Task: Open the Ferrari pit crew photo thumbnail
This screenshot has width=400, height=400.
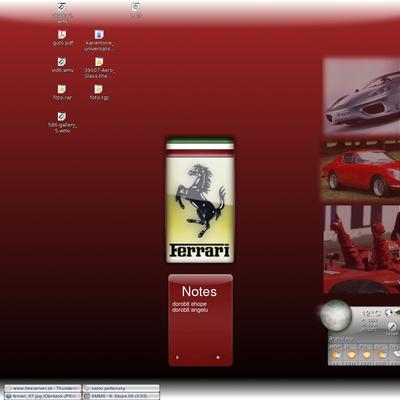Action: pos(362,249)
